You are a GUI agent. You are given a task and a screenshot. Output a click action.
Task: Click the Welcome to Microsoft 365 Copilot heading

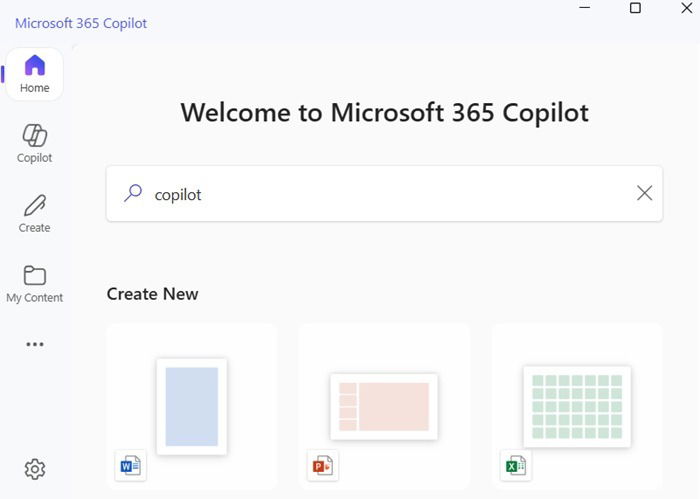click(x=384, y=112)
